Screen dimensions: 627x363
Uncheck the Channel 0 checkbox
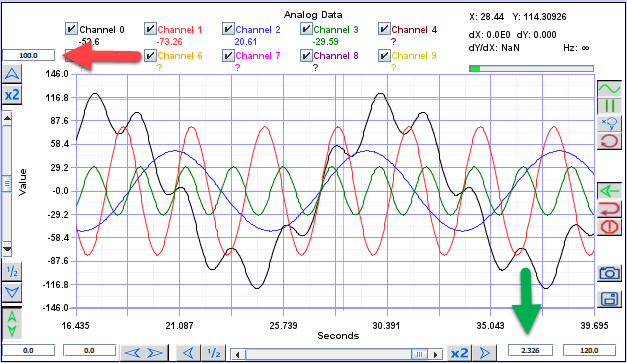71,29
